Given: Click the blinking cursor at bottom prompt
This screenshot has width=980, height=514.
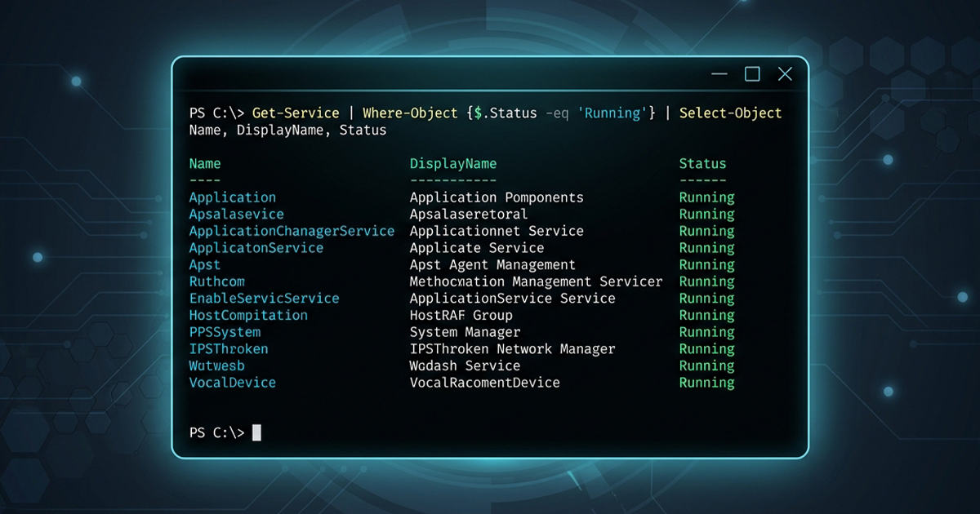Looking at the screenshot, I should coord(256,432).
